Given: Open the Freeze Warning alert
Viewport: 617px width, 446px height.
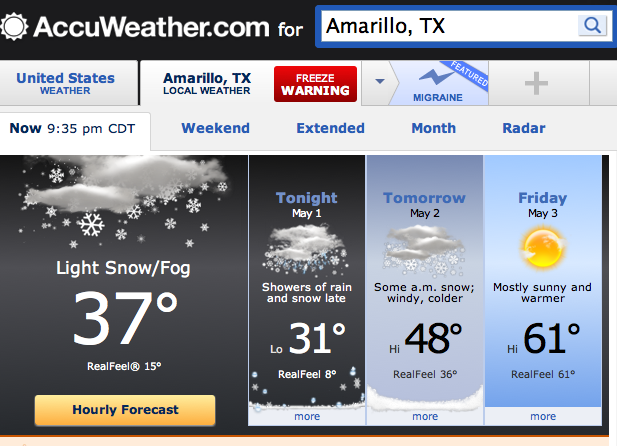Looking at the screenshot, I should (x=316, y=84).
